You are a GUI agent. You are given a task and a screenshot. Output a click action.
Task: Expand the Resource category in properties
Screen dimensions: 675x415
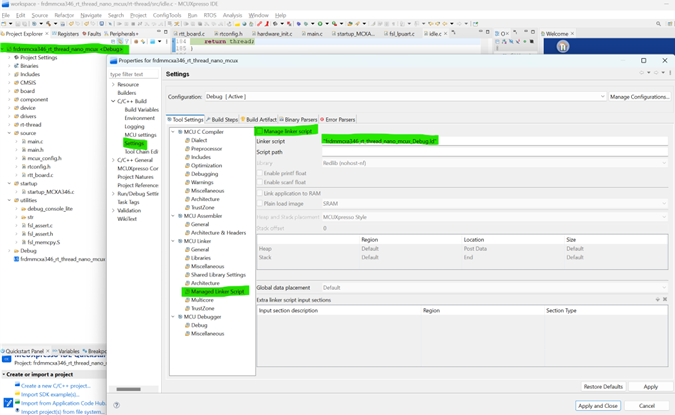coord(113,84)
